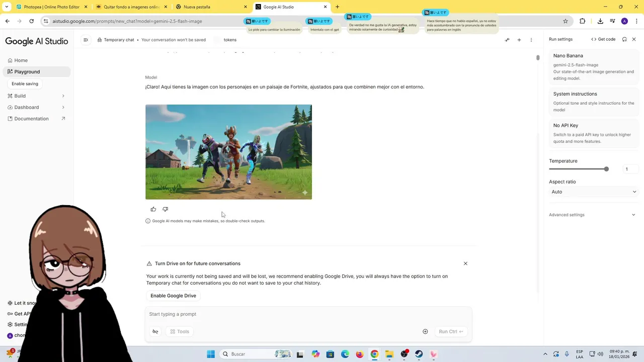Image resolution: width=644 pixels, height=362 pixels.
Task: Click the add media plus circle icon
Action: point(425,331)
